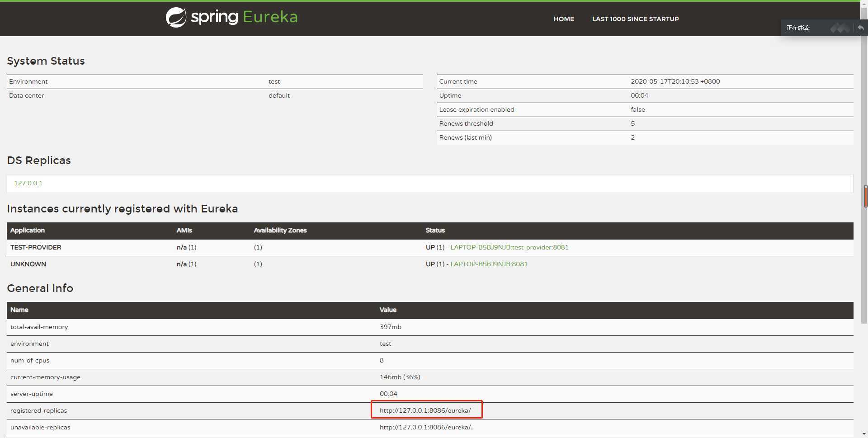Viewport: 868px width, 438px height.
Task: Select the "System Status" heading
Action: point(46,61)
